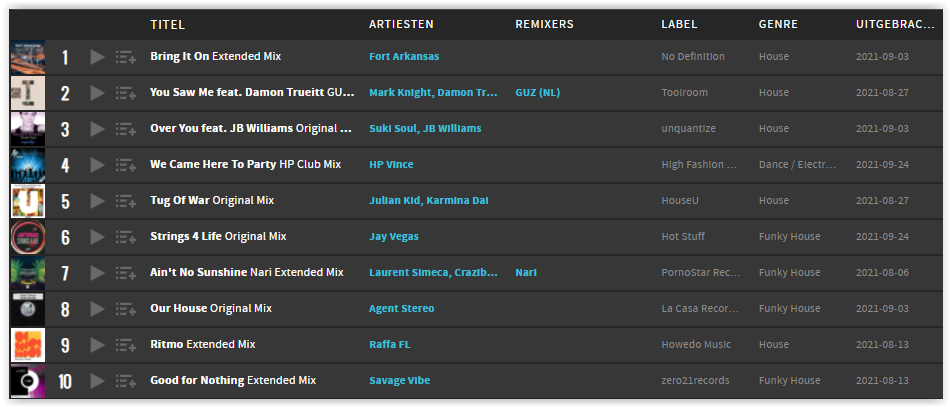Play Tug Of War Original Mix
Image resolution: width=951 pixels, height=407 pixels.
tap(97, 201)
